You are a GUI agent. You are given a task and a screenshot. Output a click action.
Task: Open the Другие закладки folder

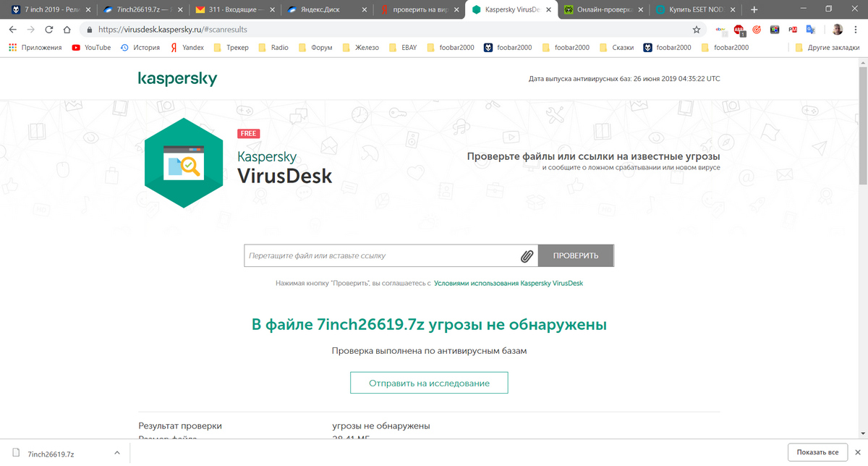coord(827,47)
